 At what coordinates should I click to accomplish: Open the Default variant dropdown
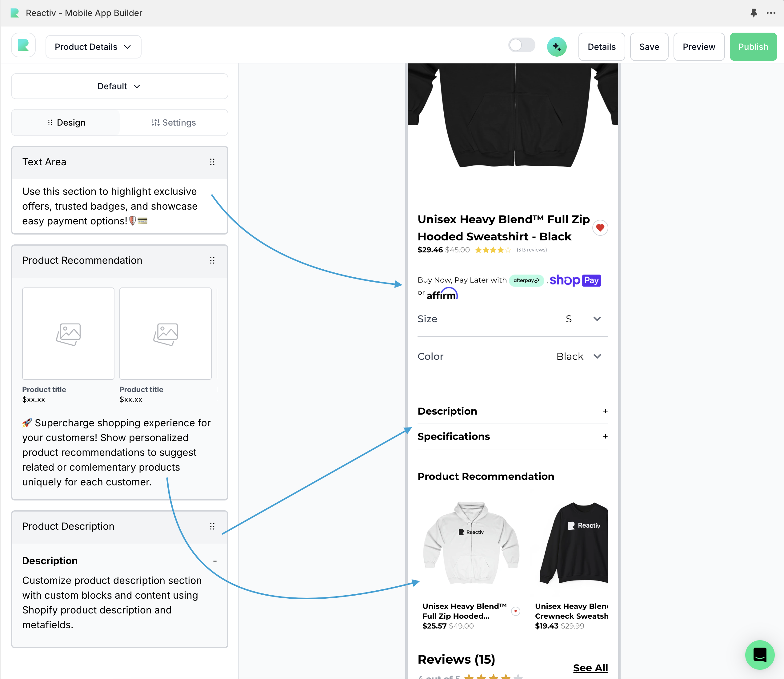click(119, 86)
